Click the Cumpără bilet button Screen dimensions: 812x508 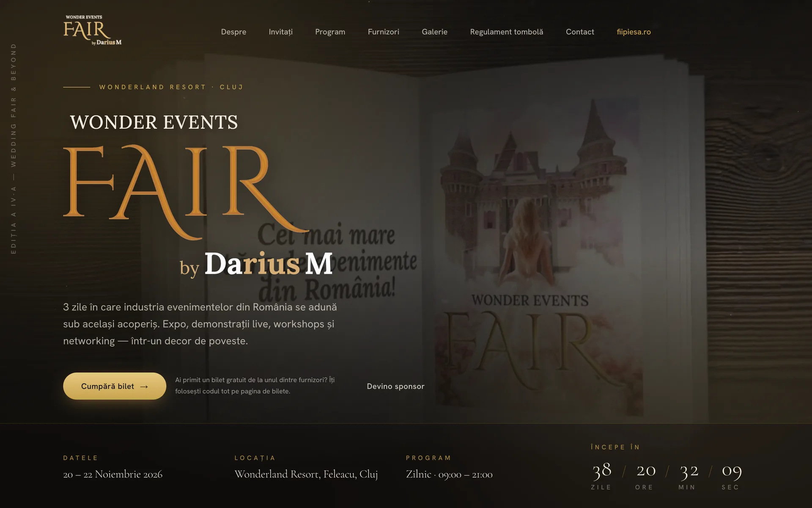point(115,386)
